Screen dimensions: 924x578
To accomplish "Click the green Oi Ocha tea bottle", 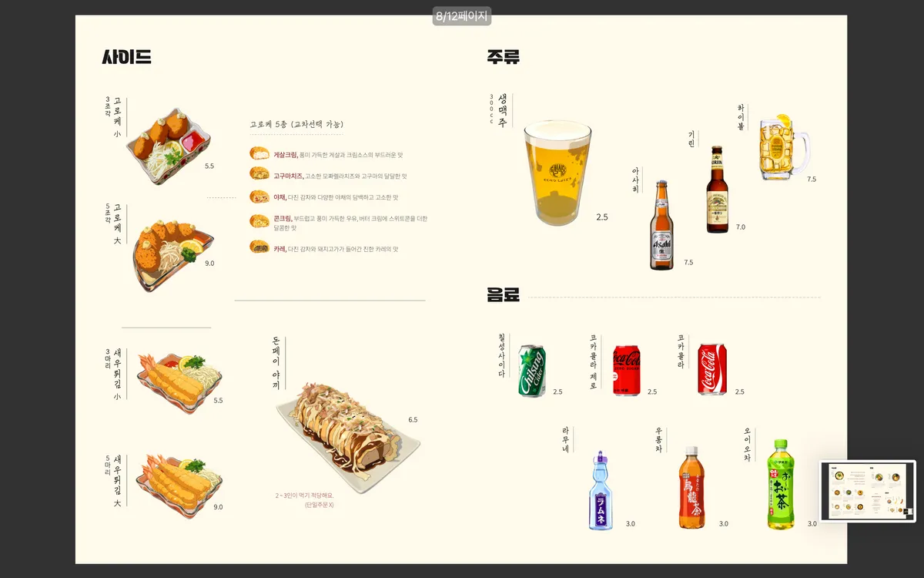I will 780,485.
